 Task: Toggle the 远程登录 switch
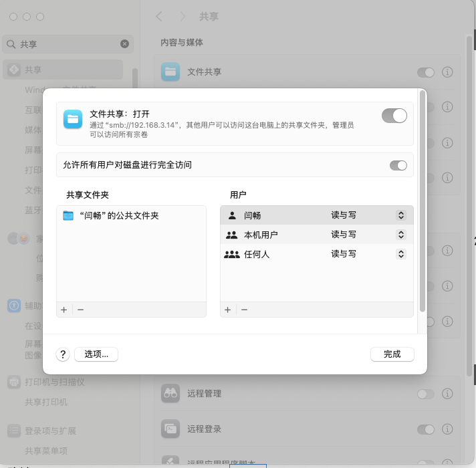pyautogui.click(x=425, y=429)
